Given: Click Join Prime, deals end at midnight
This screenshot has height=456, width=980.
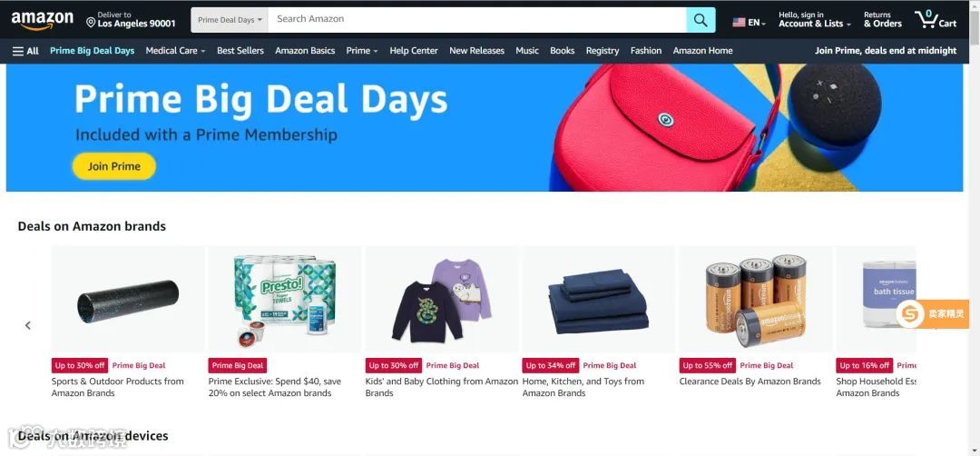Looking at the screenshot, I should (x=885, y=51).
